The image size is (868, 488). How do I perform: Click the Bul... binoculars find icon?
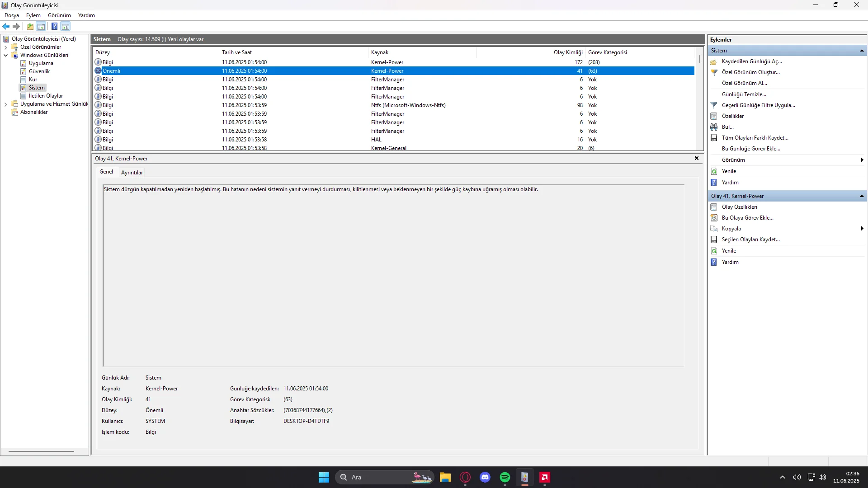click(714, 127)
